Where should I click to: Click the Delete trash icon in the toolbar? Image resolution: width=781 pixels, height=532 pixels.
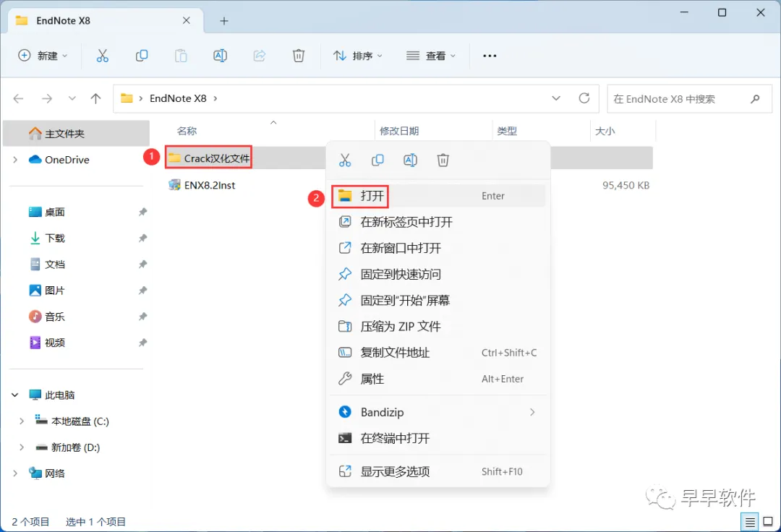click(x=299, y=56)
